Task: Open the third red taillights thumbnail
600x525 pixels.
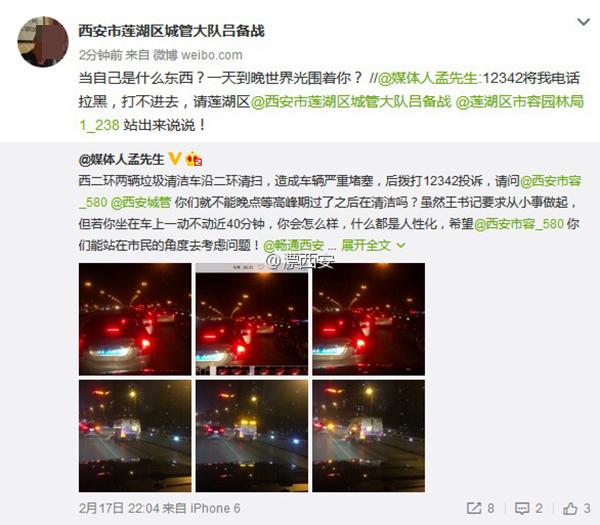Action: pos(368,319)
